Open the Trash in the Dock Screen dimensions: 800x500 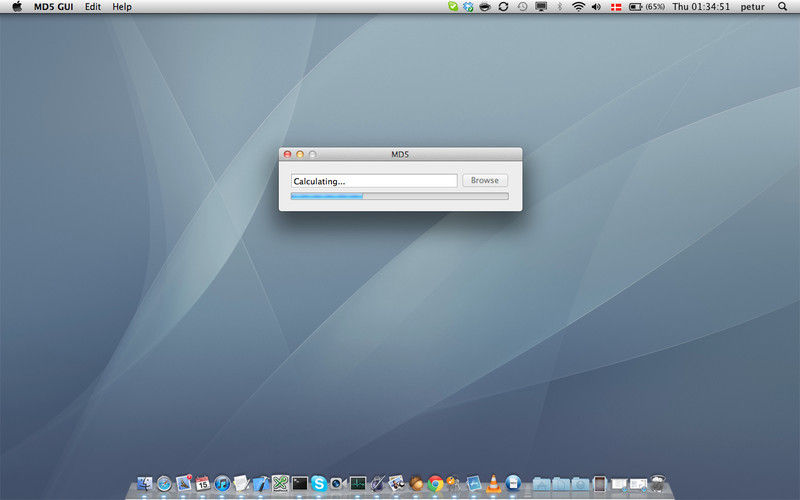tap(658, 483)
